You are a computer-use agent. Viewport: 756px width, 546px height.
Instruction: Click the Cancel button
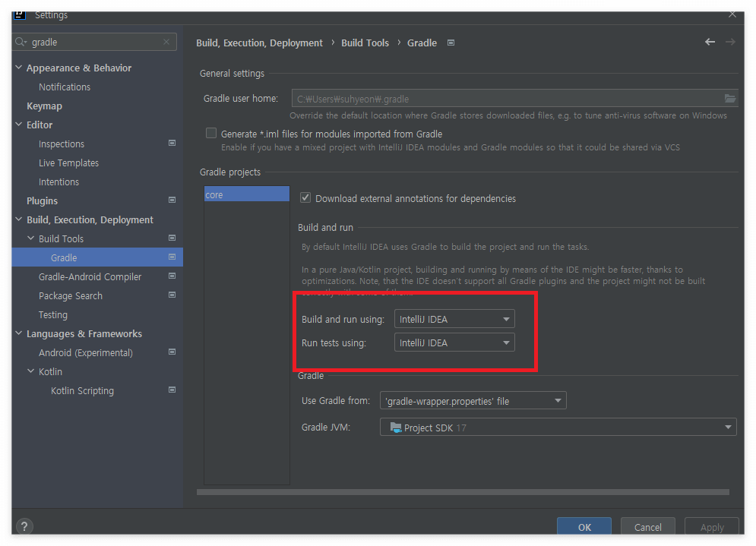(x=648, y=527)
